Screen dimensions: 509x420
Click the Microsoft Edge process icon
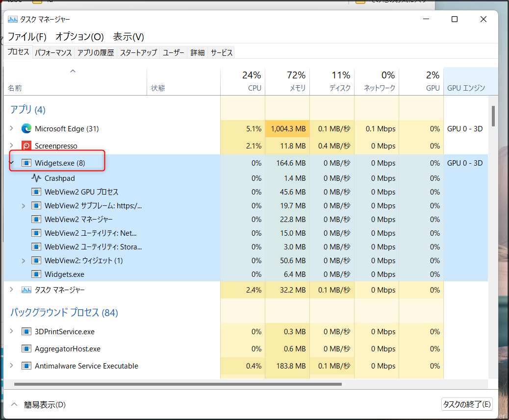point(26,129)
